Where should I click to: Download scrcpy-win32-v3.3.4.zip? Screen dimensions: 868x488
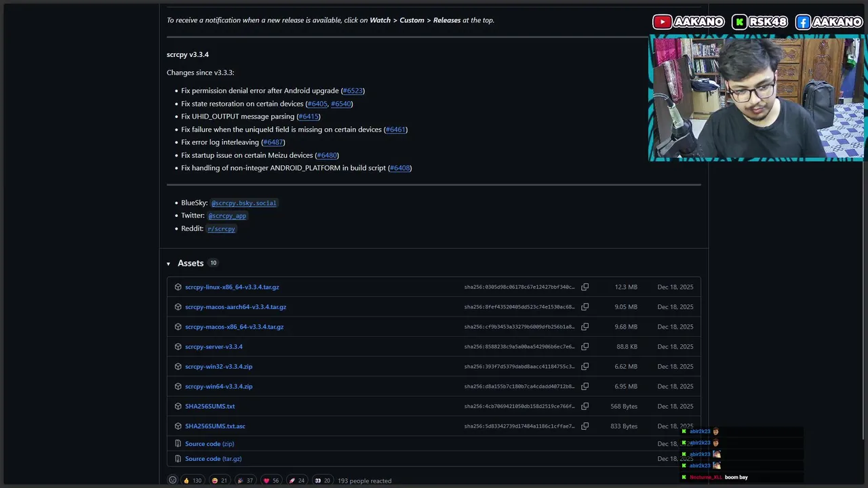coord(218,367)
